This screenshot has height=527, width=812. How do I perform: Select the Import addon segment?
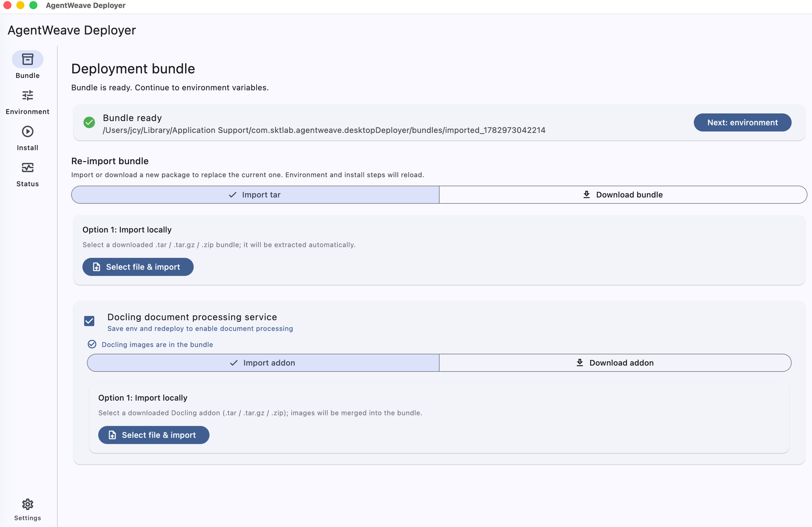pyautogui.click(x=263, y=363)
